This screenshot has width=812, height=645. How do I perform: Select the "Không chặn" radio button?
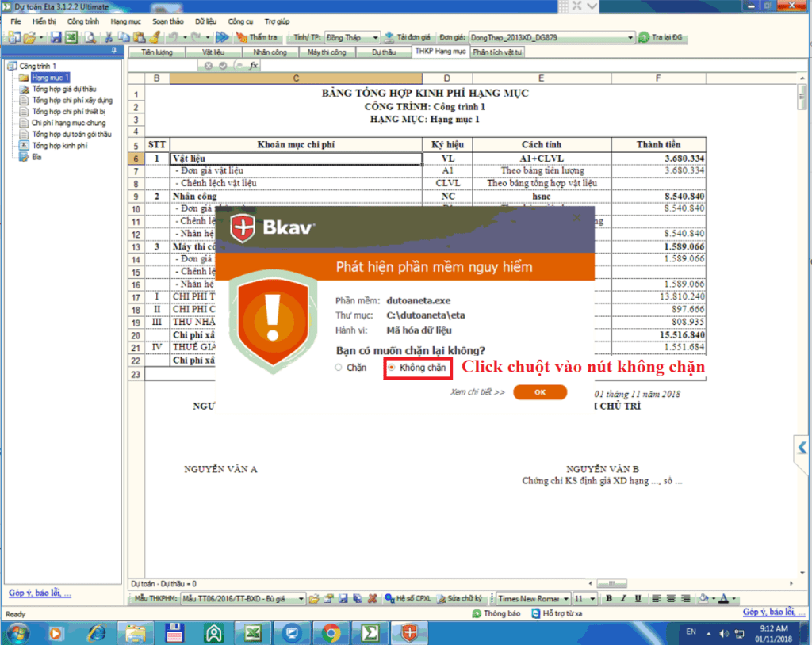(x=391, y=368)
